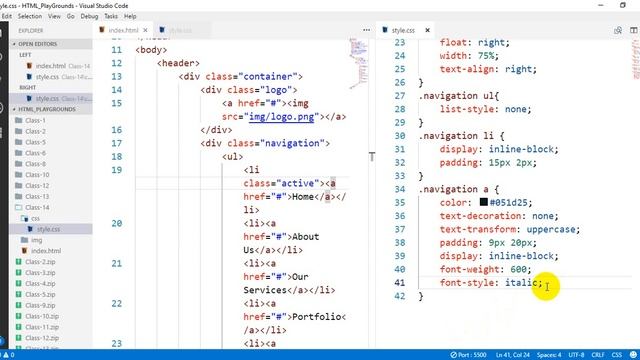Click the Class-12.zip file icon

[18, 338]
